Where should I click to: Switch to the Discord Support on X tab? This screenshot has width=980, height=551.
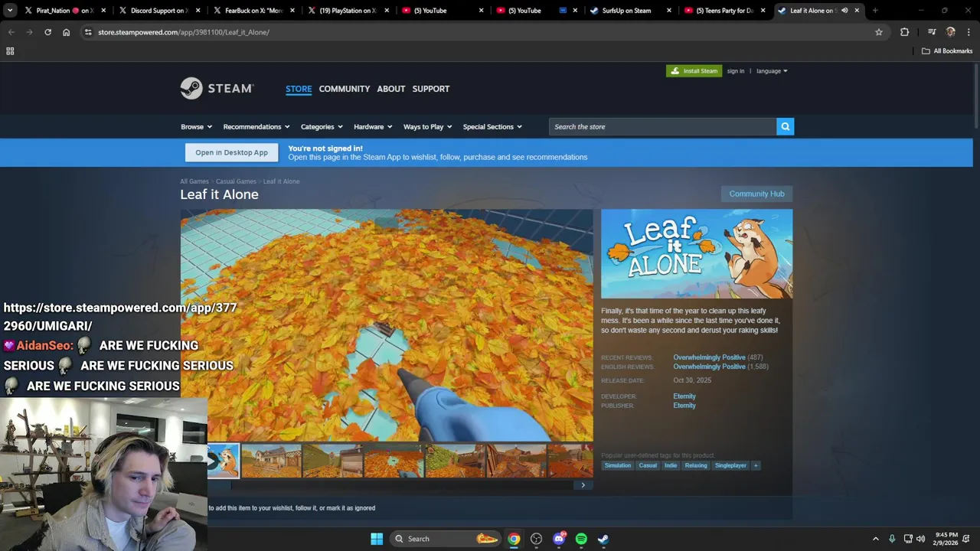coord(158,11)
